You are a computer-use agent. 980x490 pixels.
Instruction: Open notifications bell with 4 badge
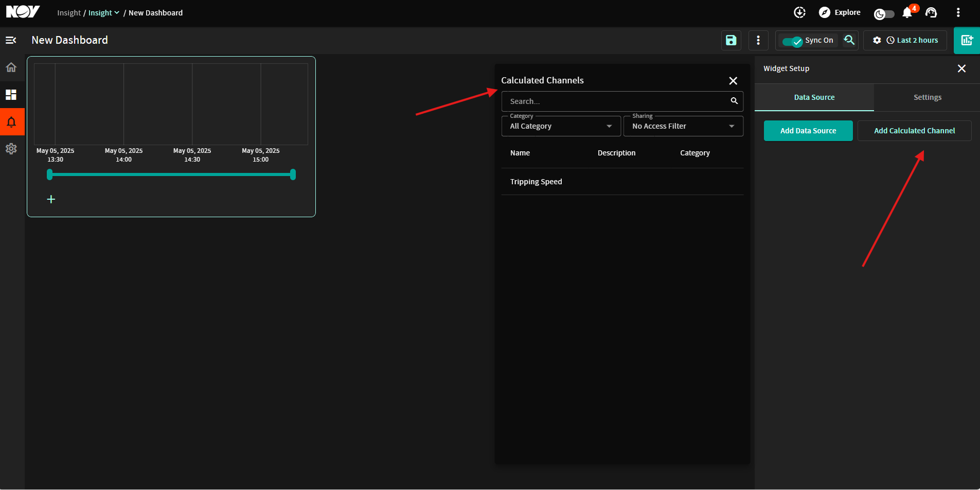(907, 12)
